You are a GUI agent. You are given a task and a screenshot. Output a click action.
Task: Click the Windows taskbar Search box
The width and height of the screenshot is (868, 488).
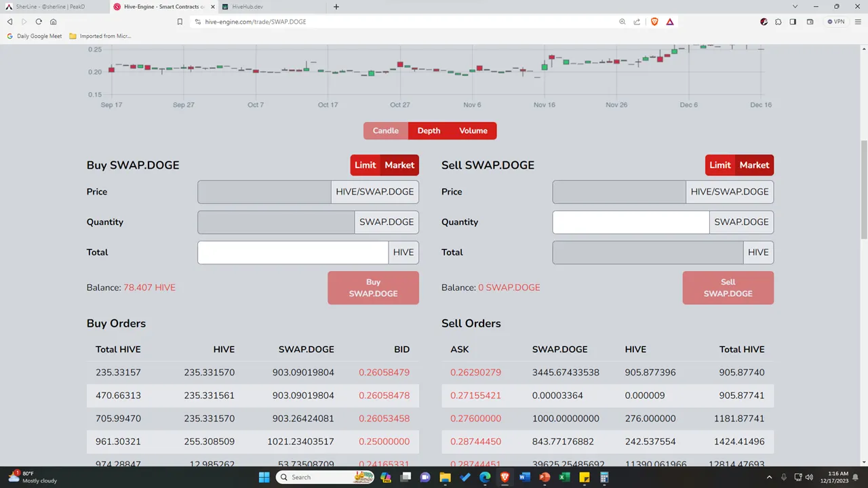coord(326,477)
